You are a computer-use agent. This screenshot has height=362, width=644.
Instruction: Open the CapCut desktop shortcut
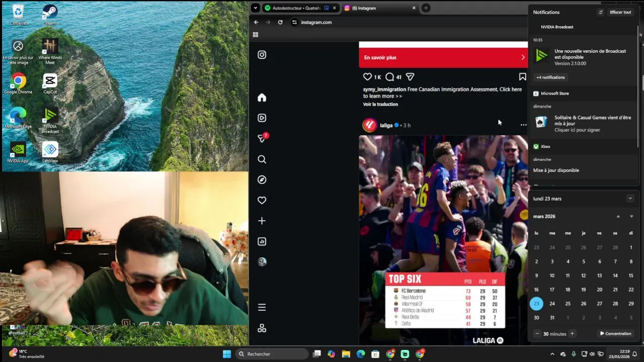(x=50, y=84)
